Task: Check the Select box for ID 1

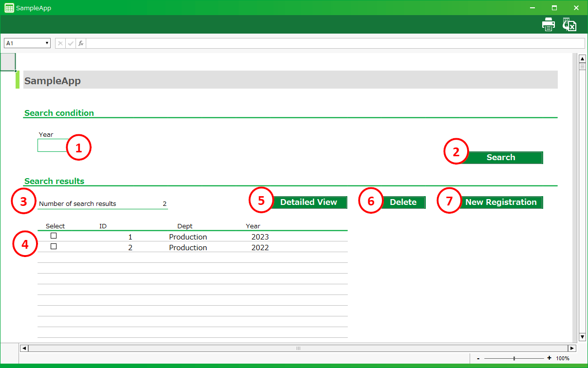Action: (x=54, y=236)
